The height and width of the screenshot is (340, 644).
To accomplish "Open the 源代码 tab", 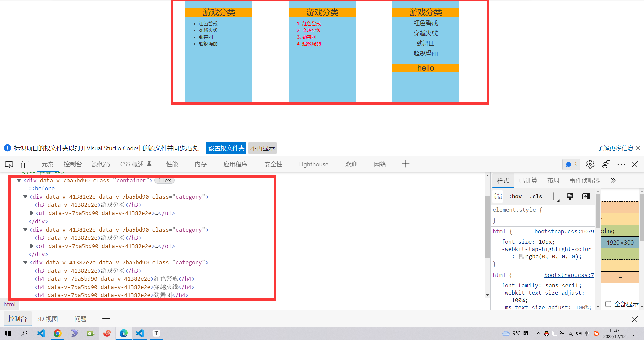I will click(101, 164).
